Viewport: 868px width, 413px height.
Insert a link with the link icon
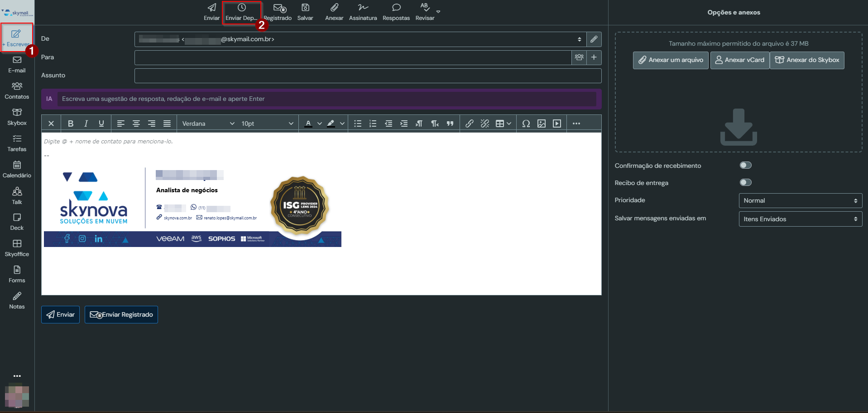tap(470, 123)
